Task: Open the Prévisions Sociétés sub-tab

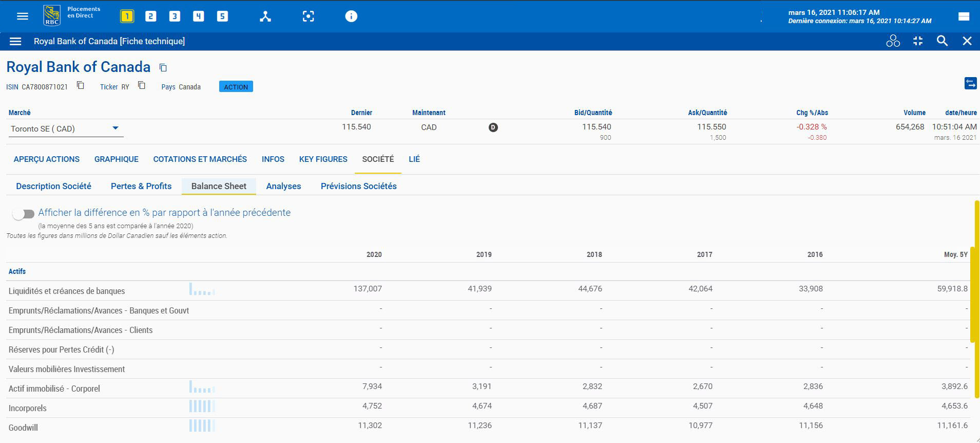Action: [x=359, y=186]
